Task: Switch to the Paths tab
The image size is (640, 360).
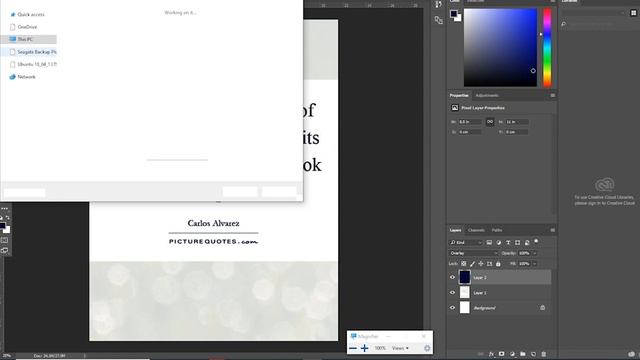Action: coord(497,230)
